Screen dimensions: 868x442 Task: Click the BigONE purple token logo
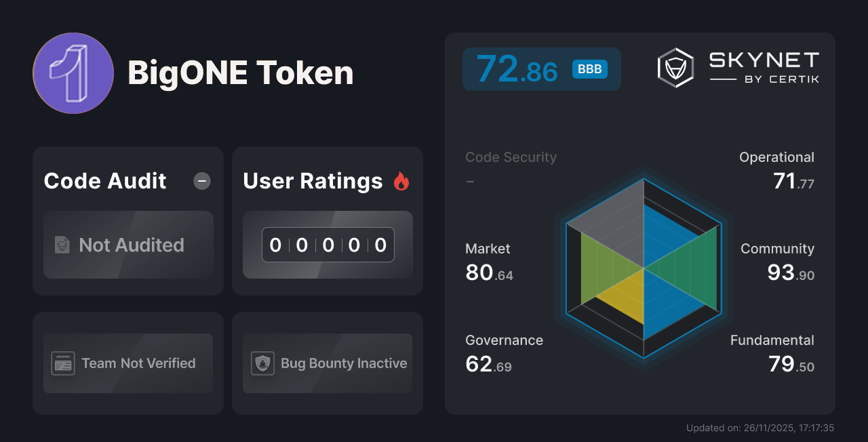pyautogui.click(x=73, y=73)
